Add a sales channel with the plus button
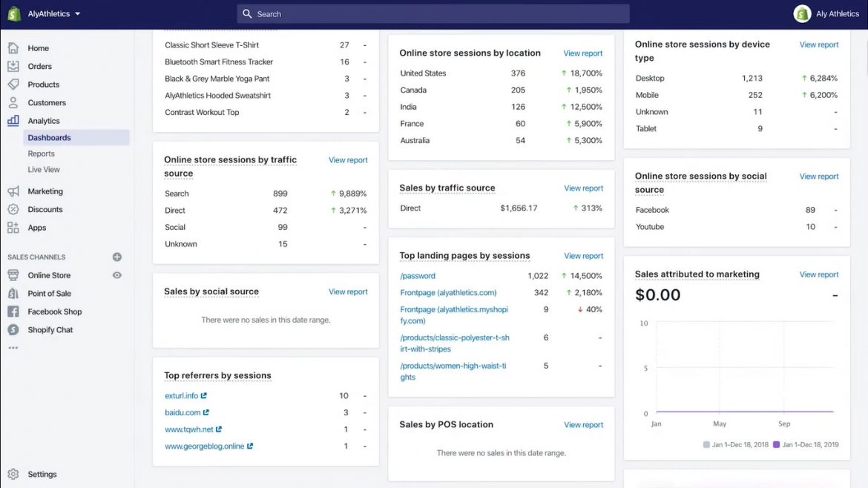868x488 pixels. pos(116,257)
